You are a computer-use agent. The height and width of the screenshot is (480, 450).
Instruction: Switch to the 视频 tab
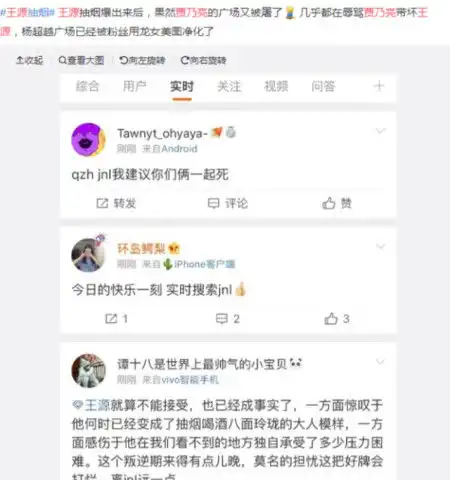click(x=276, y=86)
